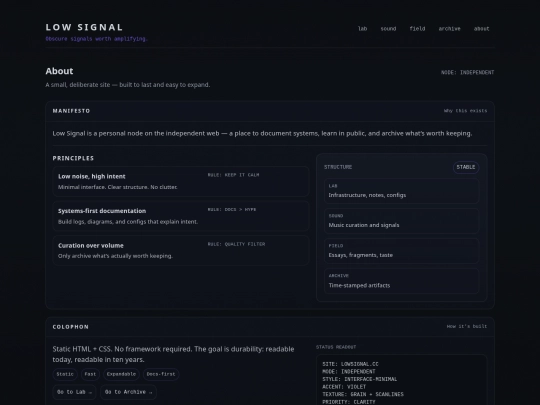This screenshot has height=405, width=540.
Task: Open the field nav link
Action: [x=417, y=29]
